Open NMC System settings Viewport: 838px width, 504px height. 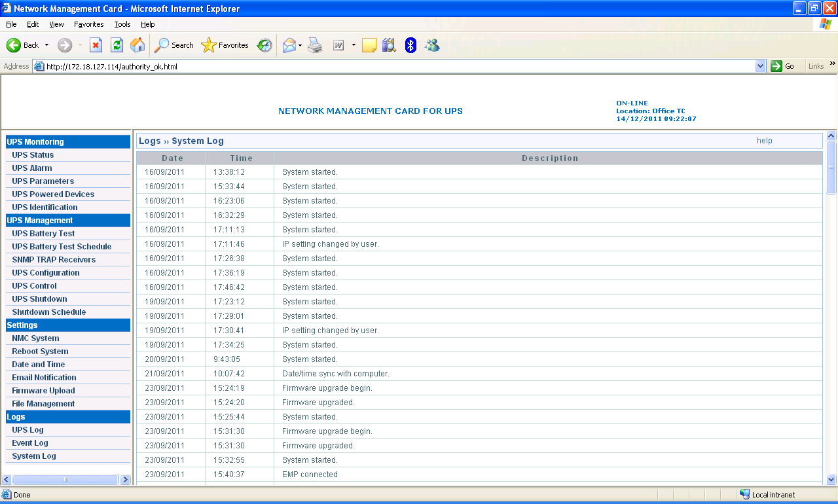(35, 338)
